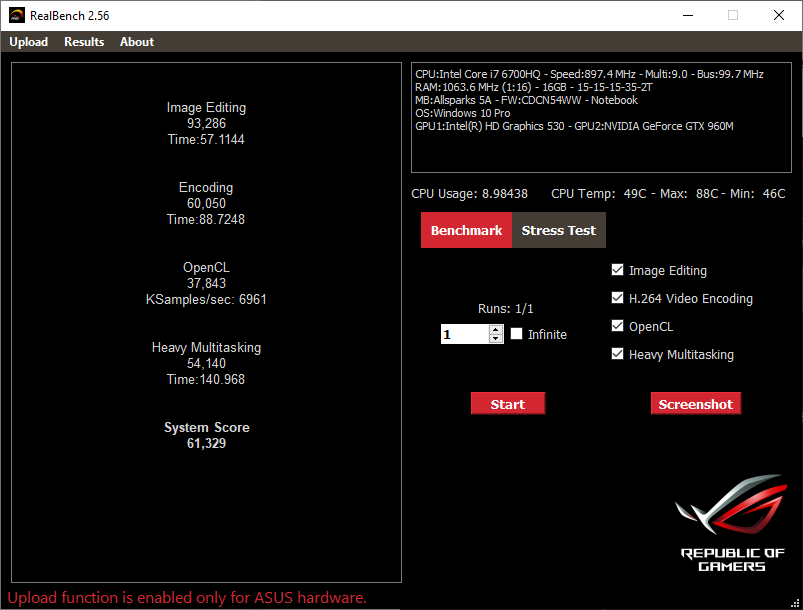Viewport: 803px width, 610px height.
Task: Click the ASUS hardware upload notice
Action: click(187, 598)
